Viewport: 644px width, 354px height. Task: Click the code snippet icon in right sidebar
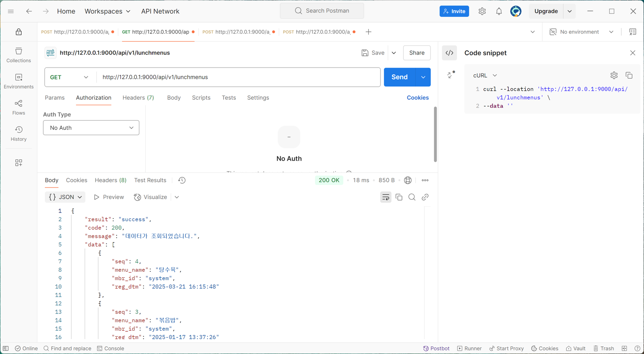(x=449, y=53)
